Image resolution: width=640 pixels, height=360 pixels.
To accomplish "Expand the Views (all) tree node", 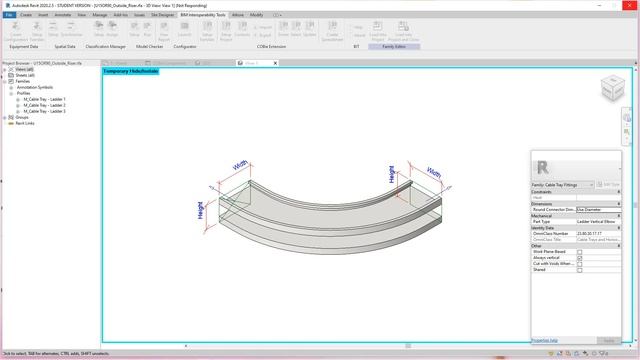I will click(5, 69).
